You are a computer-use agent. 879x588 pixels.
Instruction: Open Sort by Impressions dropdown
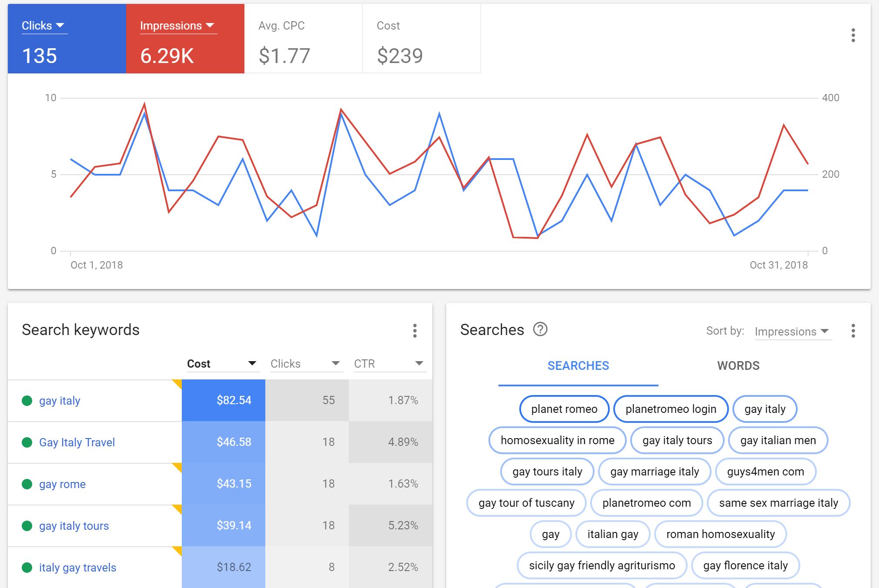[792, 332]
